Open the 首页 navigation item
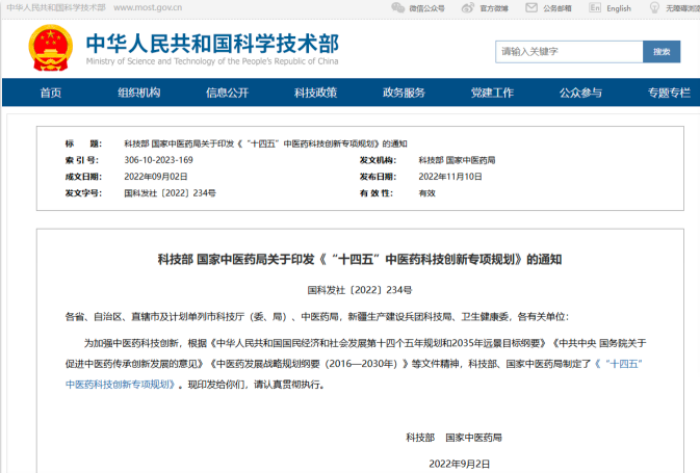This screenshot has width=700, height=473. [x=50, y=93]
